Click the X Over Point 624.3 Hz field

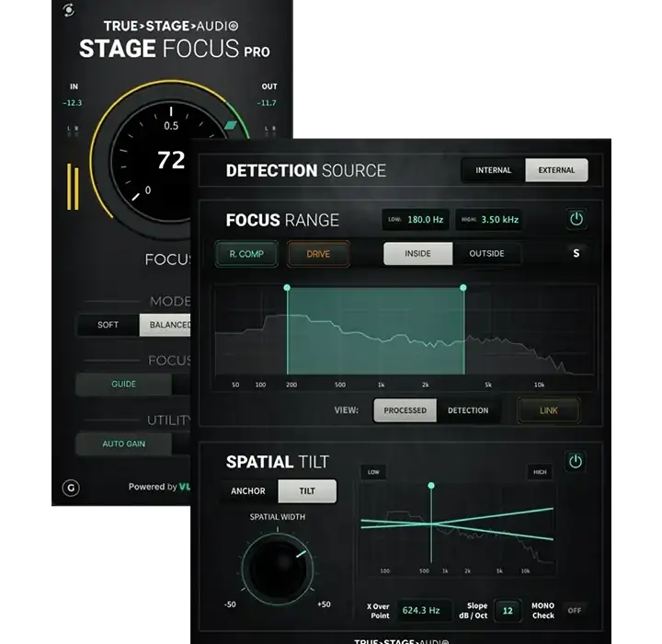[x=424, y=610]
